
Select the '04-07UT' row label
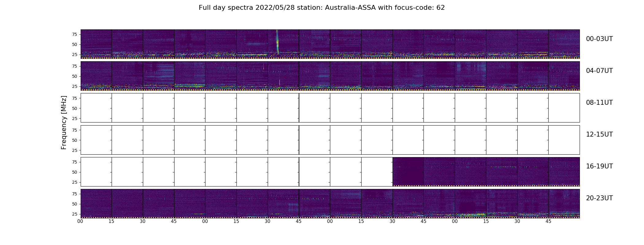pos(599,71)
